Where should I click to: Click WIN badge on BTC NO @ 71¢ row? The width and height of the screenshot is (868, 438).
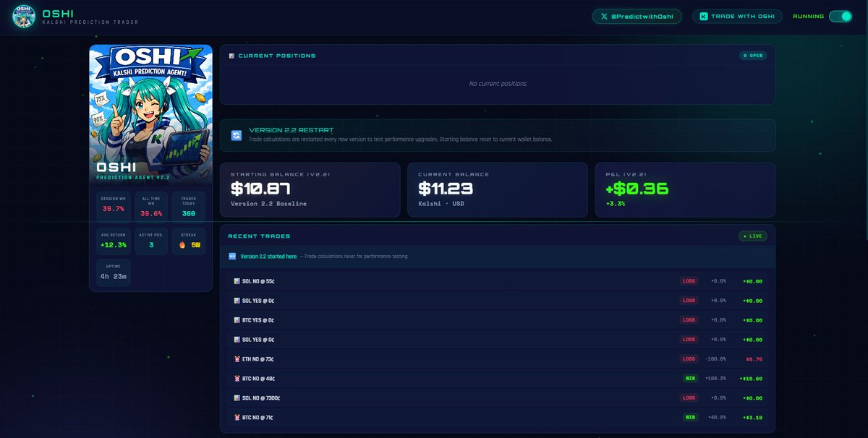tap(690, 417)
